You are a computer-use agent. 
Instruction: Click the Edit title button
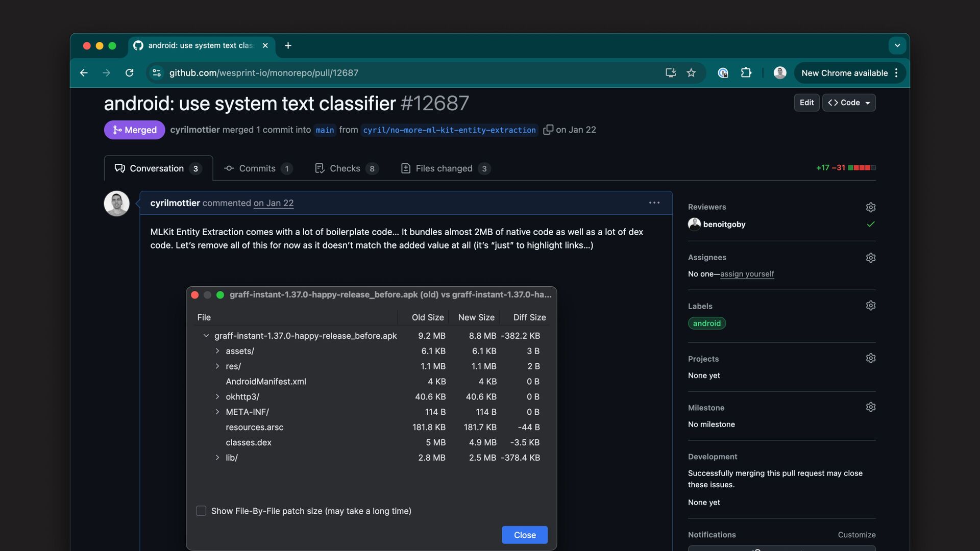point(806,103)
